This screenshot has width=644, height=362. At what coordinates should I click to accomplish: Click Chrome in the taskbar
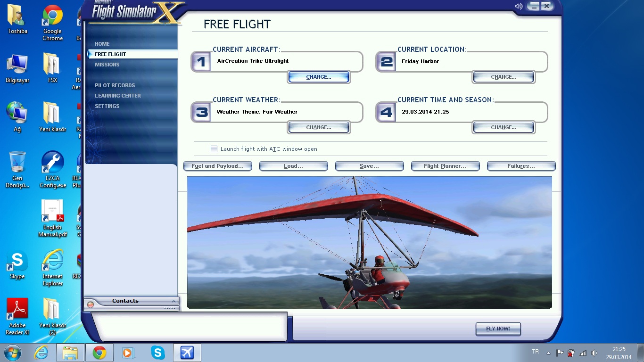click(99, 353)
